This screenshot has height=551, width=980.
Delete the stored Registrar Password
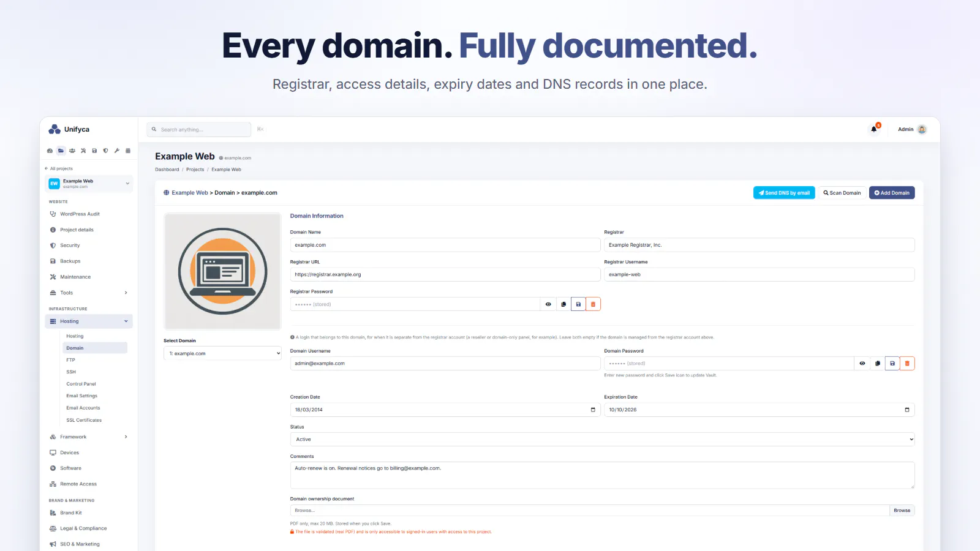point(593,304)
